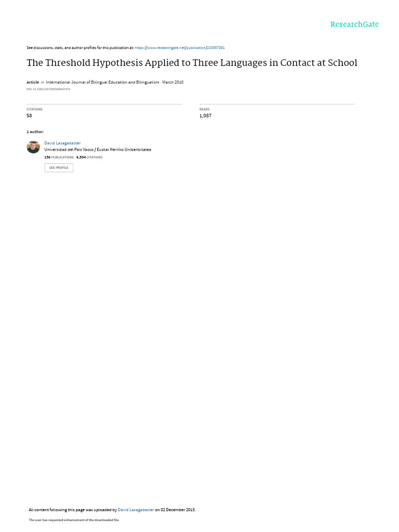
Task: Click the SEE PROFILE button
Action: coord(59,168)
